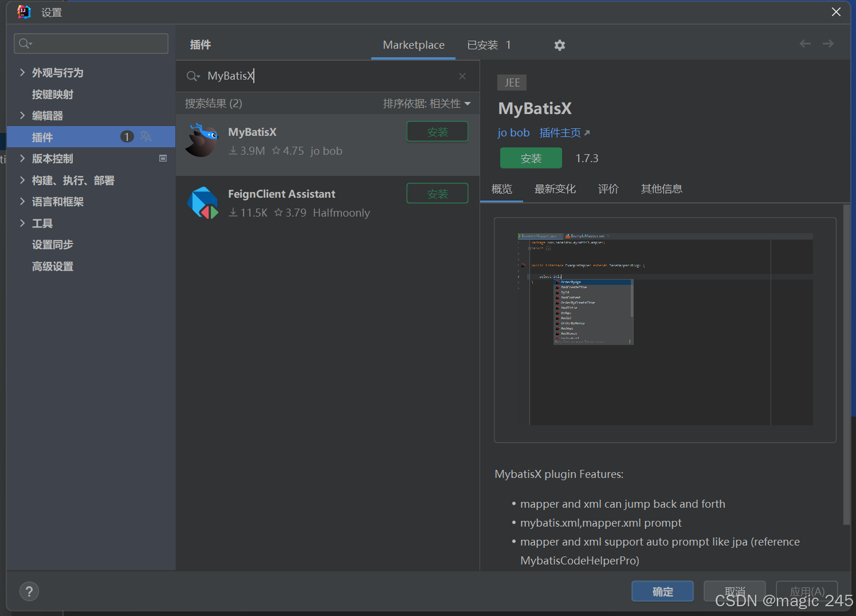Click the green 安装 button in details
856x616 pixels.
[531, 158]
